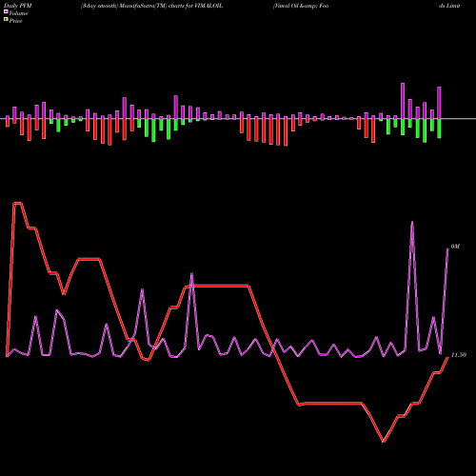
Task: Select the 'Price' legend label
Action: (15, 21)
